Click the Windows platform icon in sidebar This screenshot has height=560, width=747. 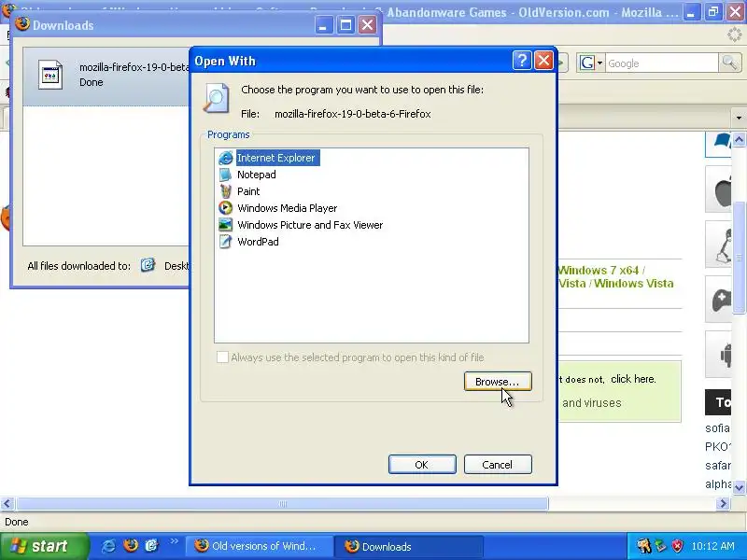pyautogui.click(x=719, y=144)
